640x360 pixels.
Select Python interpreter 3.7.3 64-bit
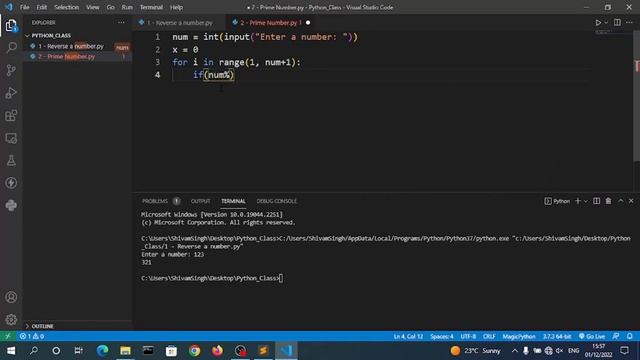point(556,336)
